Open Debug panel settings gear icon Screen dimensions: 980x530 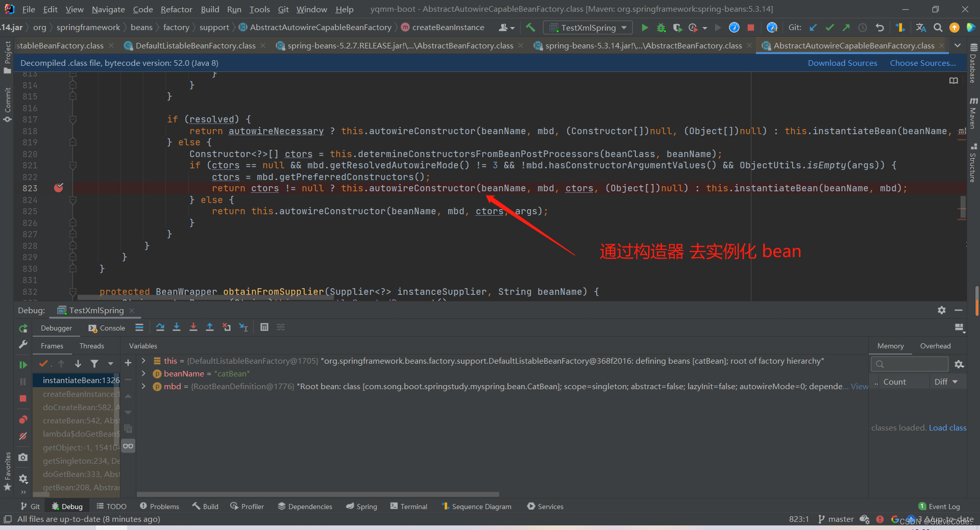coord(942,310)
